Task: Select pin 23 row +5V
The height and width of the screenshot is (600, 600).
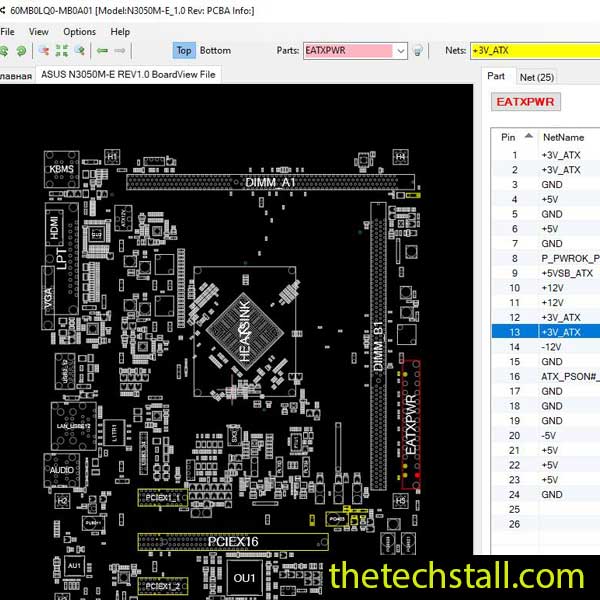Action: coord(546,479)
